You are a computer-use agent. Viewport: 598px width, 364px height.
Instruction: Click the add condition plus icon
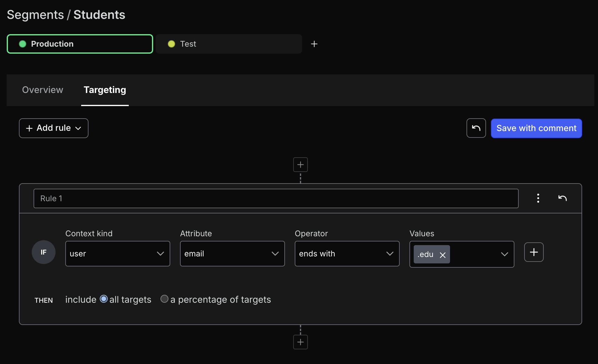[534, 252]
